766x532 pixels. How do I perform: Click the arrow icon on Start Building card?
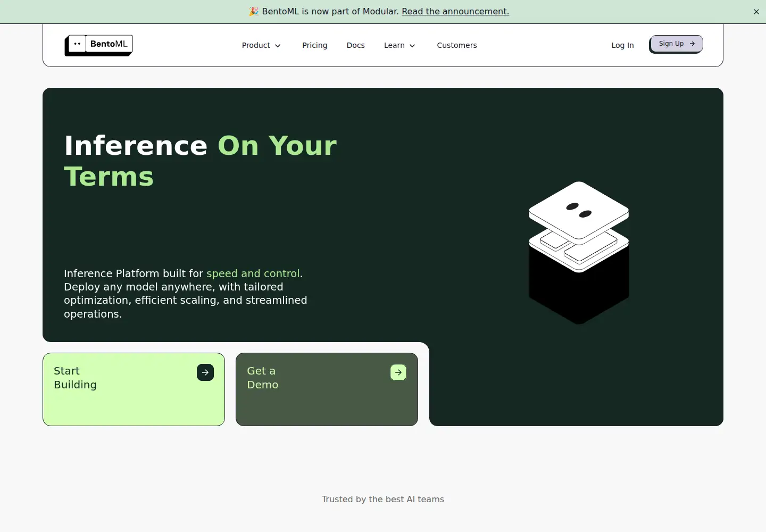click(205, 372)
